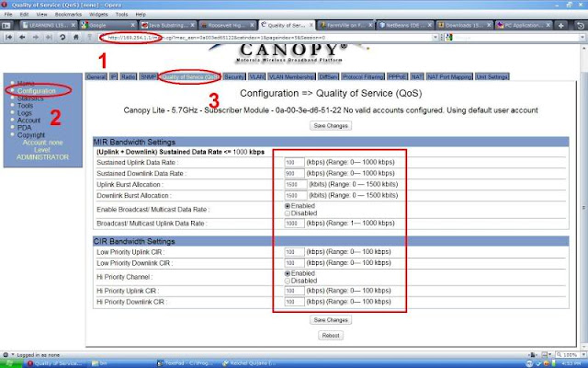
Task: Close the Quality of Service tab
Action: pyautogui.click(x=311, y=25)
